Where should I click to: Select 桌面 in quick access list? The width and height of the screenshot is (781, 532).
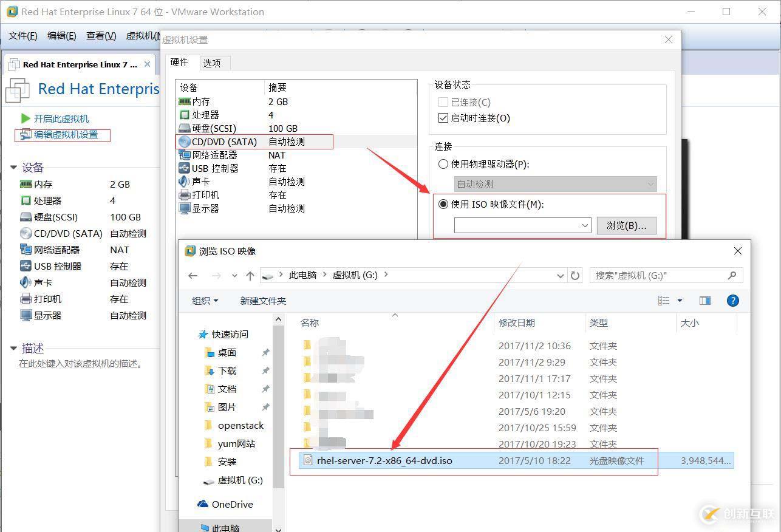[x=227, y=352]
